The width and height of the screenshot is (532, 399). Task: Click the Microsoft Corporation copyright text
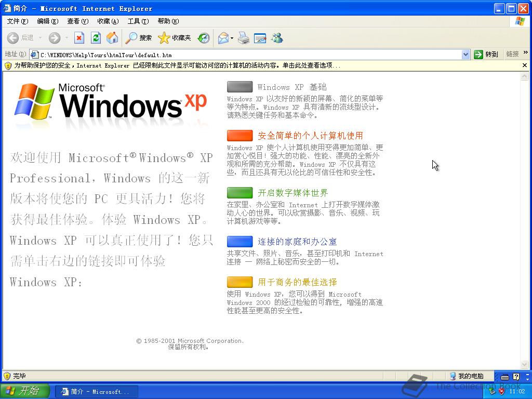coord(190,344)
